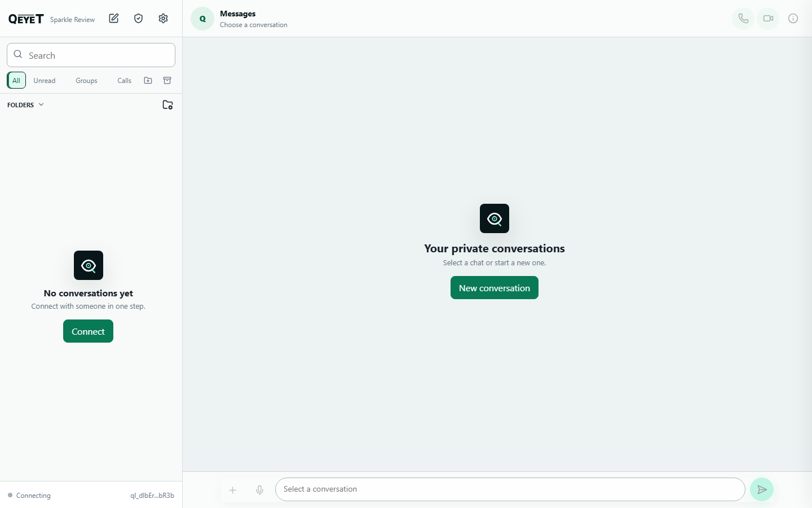Click the microphone voice message icon
812x508 pixels.
259,490
